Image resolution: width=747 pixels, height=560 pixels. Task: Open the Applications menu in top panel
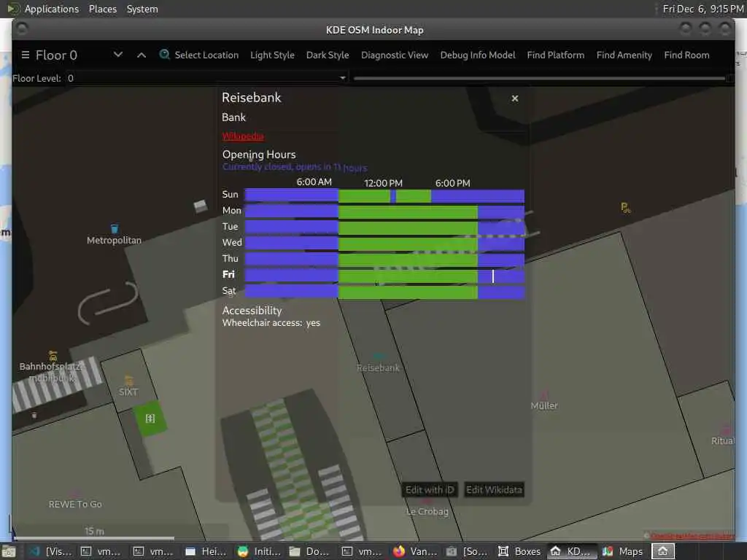52,9
